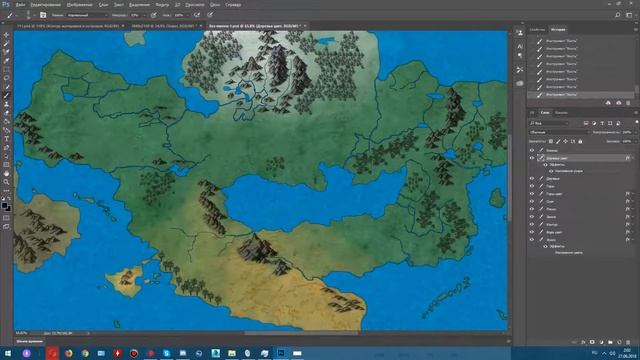The width and height of the screenshot is (640, 360).
Task: Toggle layer filtering switch on/off
Action: [637, 122]
